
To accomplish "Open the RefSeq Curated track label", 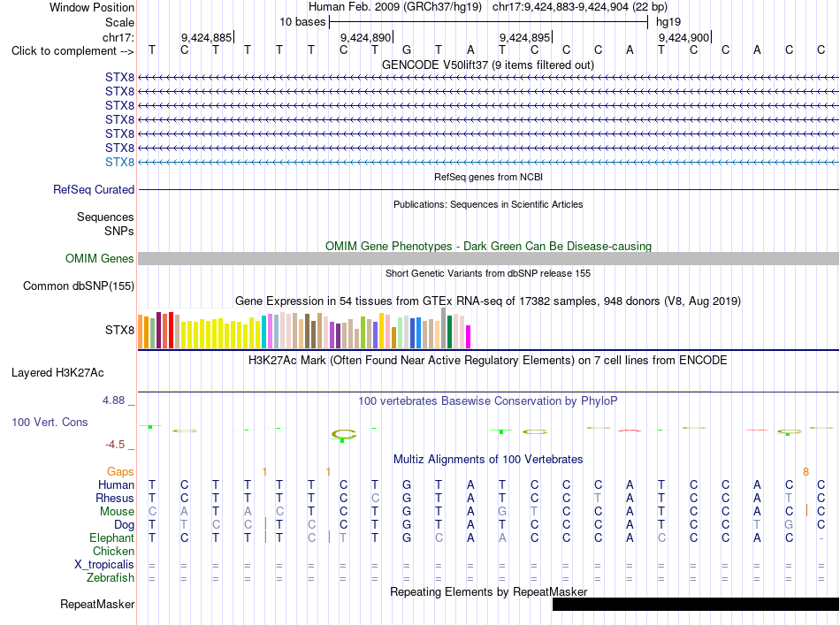I will click(94, 189).
